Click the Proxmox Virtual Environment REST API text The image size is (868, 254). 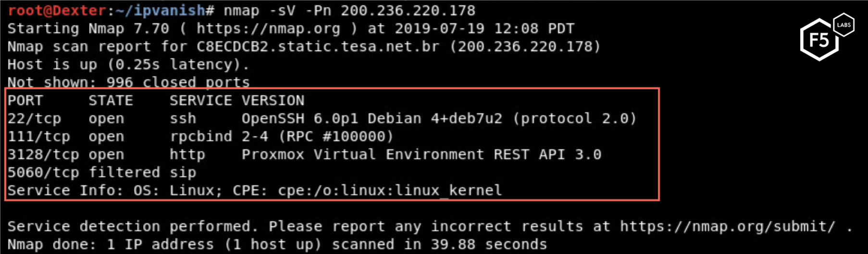(422, 155)
